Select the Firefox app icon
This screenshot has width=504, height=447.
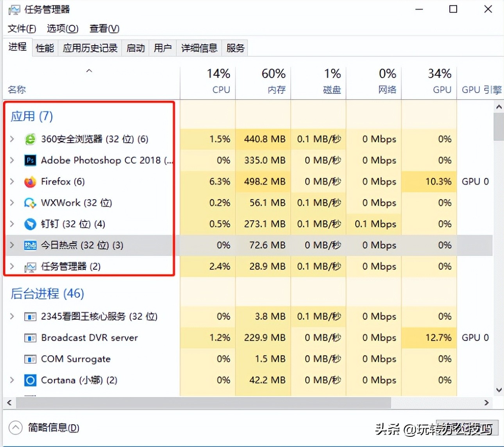coord(30,181)
